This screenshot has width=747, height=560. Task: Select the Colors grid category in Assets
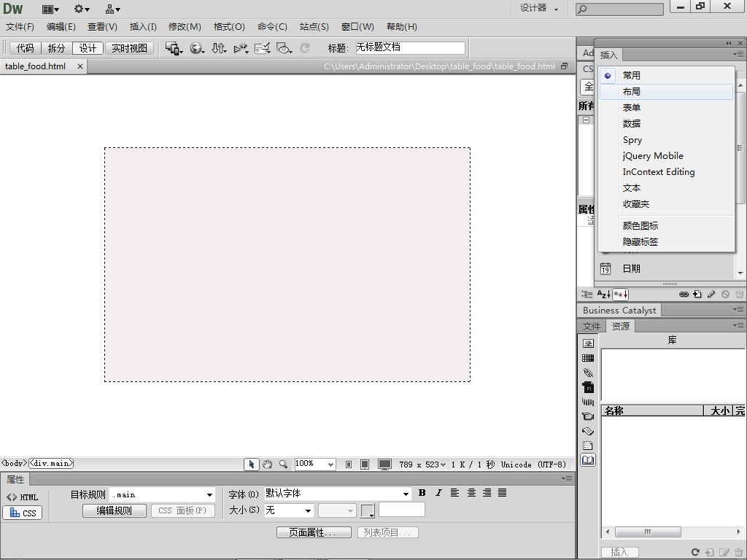pyautogui.click(x=589, y=358)
